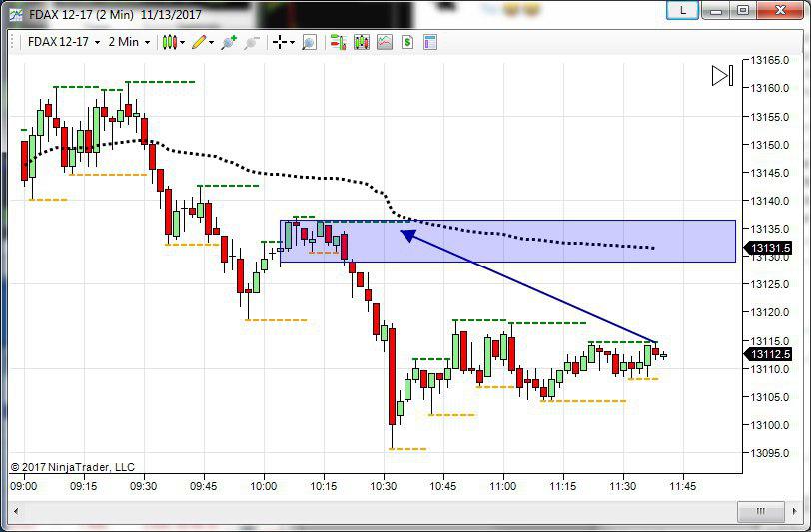Expand the drawing tools dropdown arrow
The image size is (811, 532).
[x=211, y=42]
